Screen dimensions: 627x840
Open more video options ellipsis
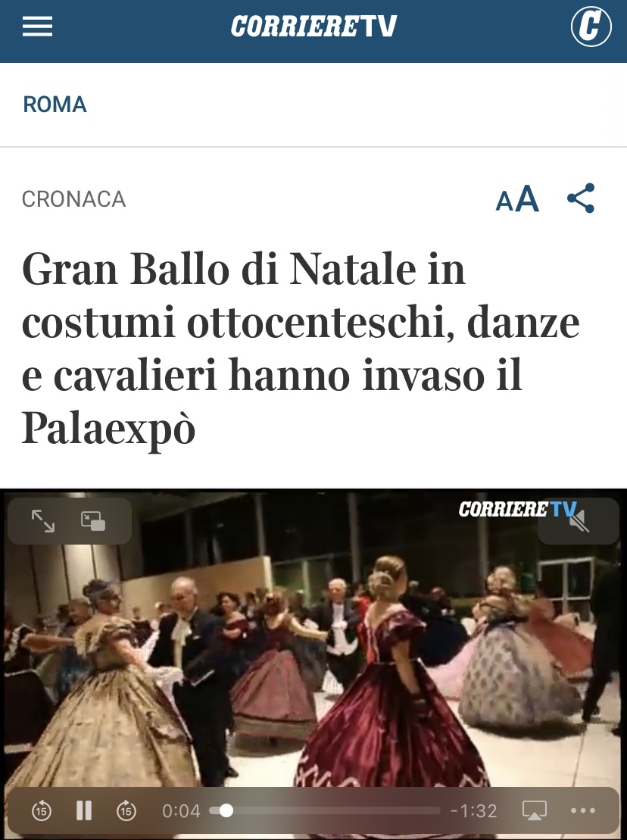pyautogui.click(x=583, y=810)
